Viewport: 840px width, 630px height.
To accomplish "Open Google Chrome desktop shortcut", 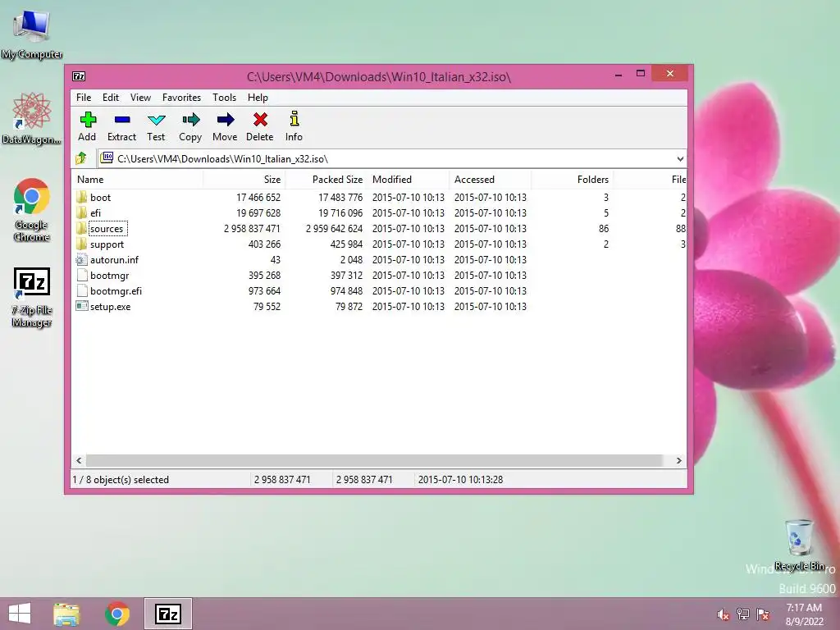I will coord(32,210).
